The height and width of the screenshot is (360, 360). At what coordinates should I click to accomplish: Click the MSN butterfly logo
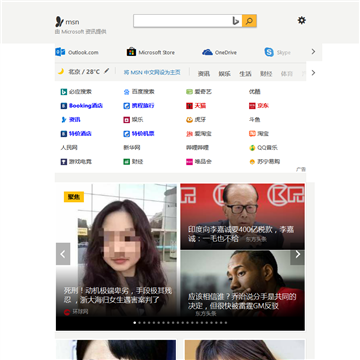point(59,22)
